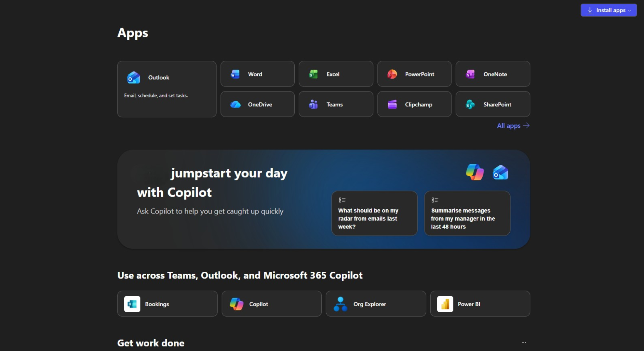This screenshot has height=351, width=644.
Task: Select the emails radar Copilot prompt
Action: coord(374,213)
